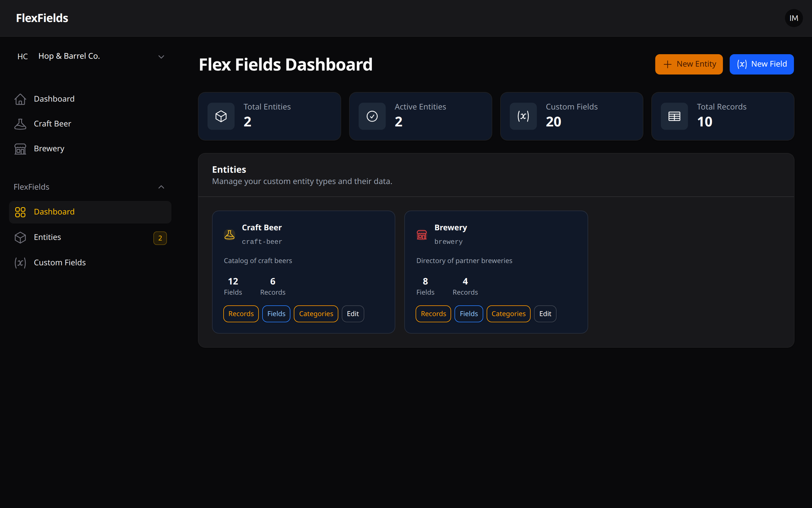Click the HC organization initials badge

click(x=23, y=57)
